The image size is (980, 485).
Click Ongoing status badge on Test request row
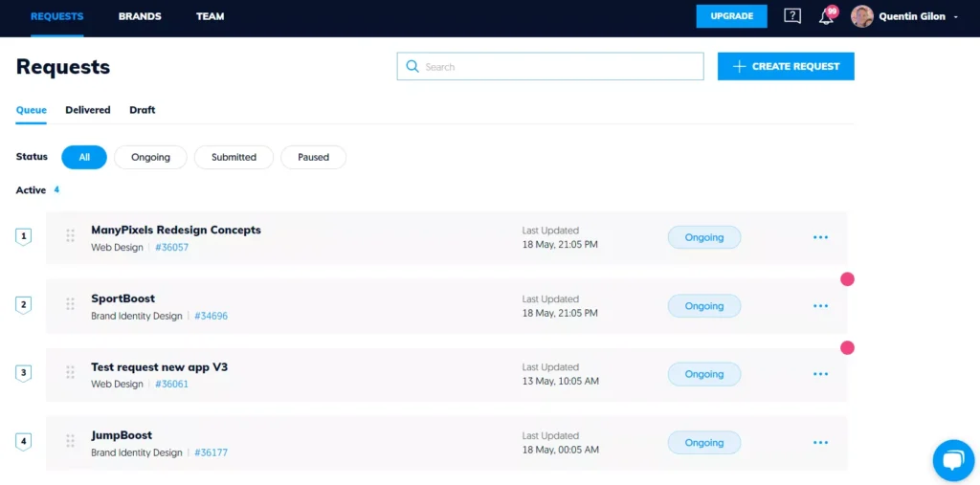click(704, 374)
